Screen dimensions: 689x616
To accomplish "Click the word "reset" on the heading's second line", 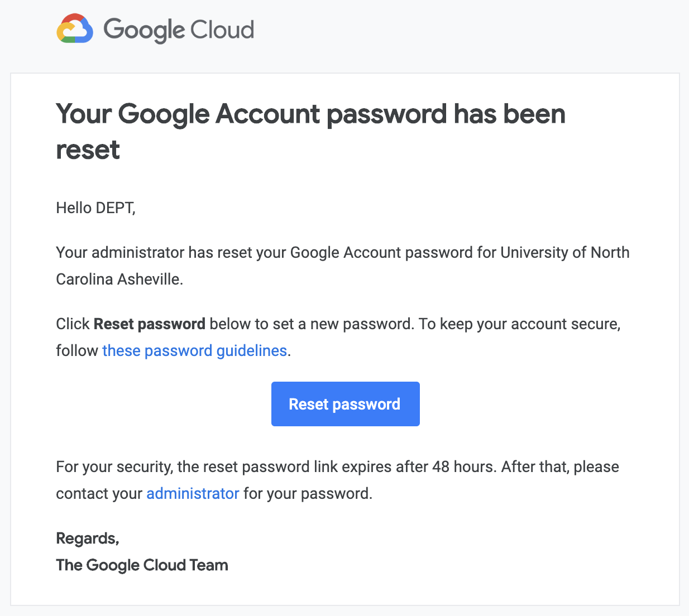I will (x=88, y=150).
